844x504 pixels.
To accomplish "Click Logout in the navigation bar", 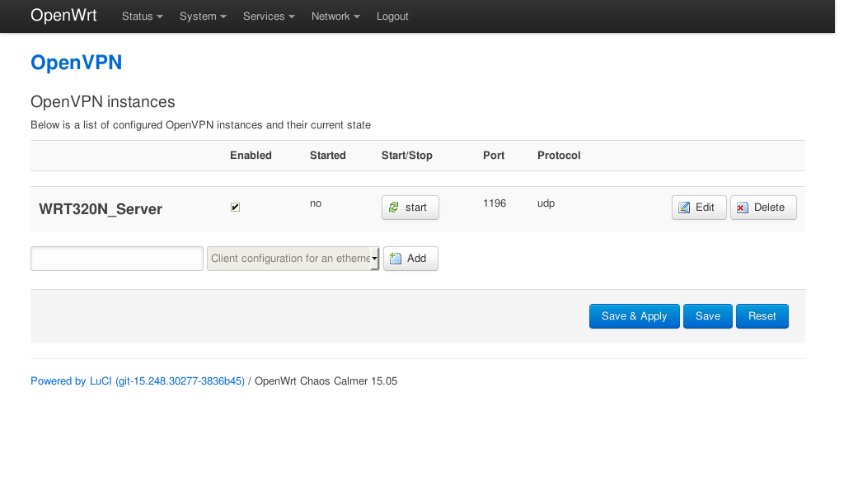I will pos(392,16).
